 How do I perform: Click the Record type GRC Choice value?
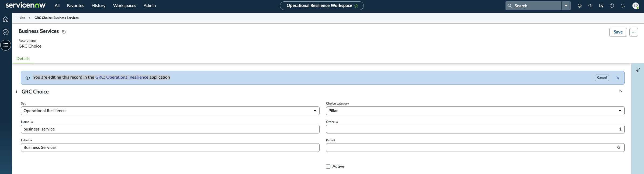tap(30, 46)
